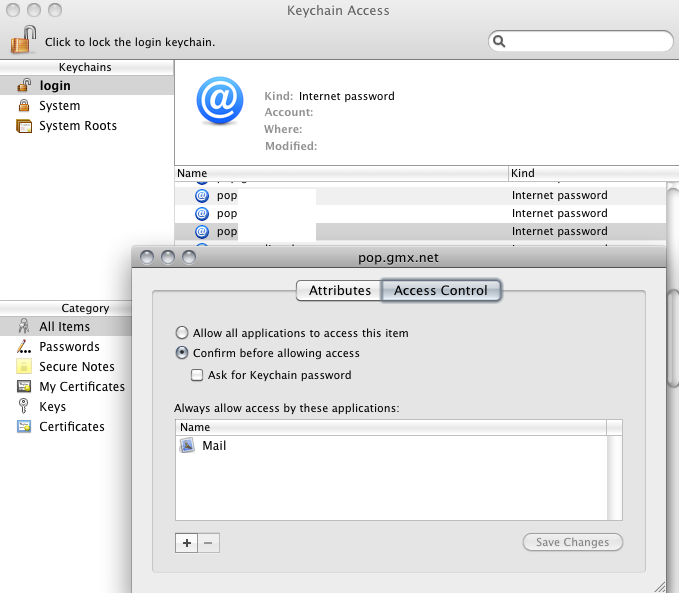Click 'Click to lock the login keychain.' text
Image resolution: width=679 pixels, height=593 pixels.
pos(130,42)
